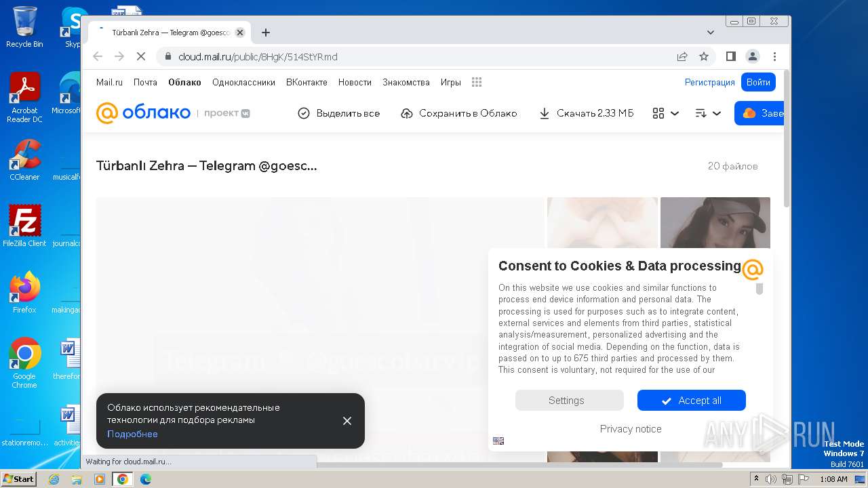Open all projects grid icon

477,82
